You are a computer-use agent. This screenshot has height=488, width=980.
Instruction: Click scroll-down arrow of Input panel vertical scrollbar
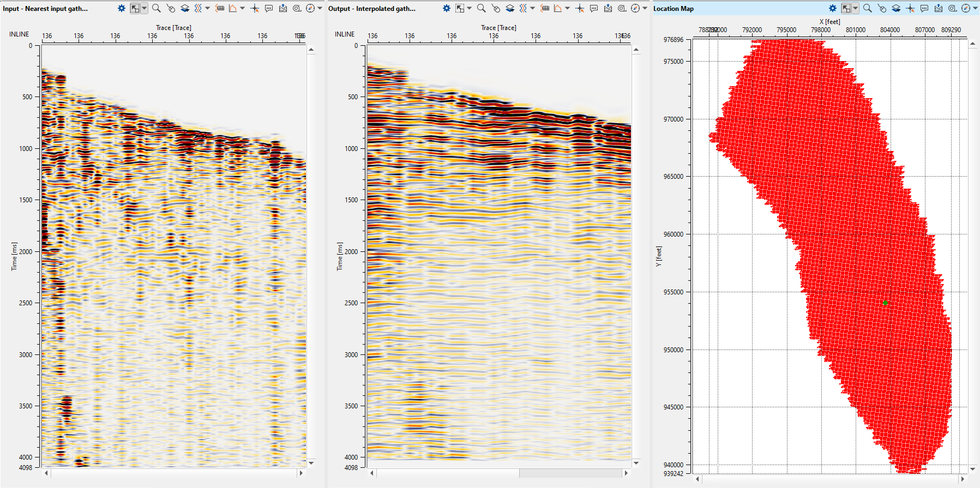pyautogui.click(x=311, y=463)
